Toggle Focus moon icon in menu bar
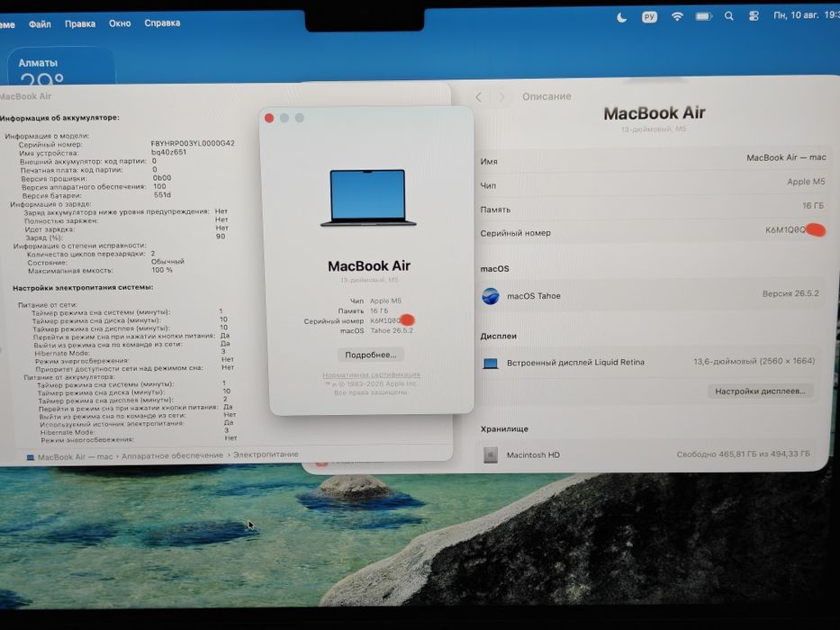Viewport: 840px width, 630px height. coord(621,18)
